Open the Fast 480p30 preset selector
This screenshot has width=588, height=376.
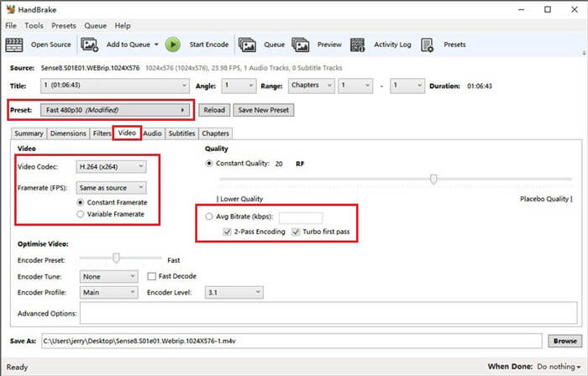pos(115,110)
